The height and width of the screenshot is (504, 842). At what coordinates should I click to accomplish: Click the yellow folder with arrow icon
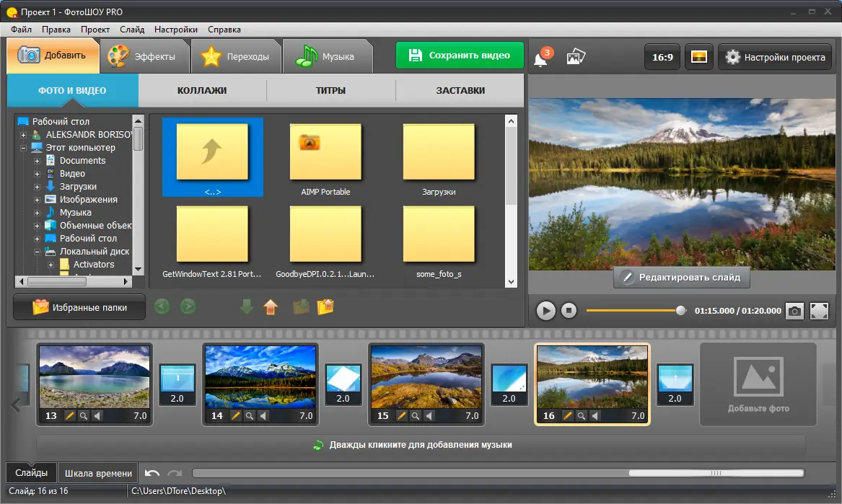[x=325, y=307]
